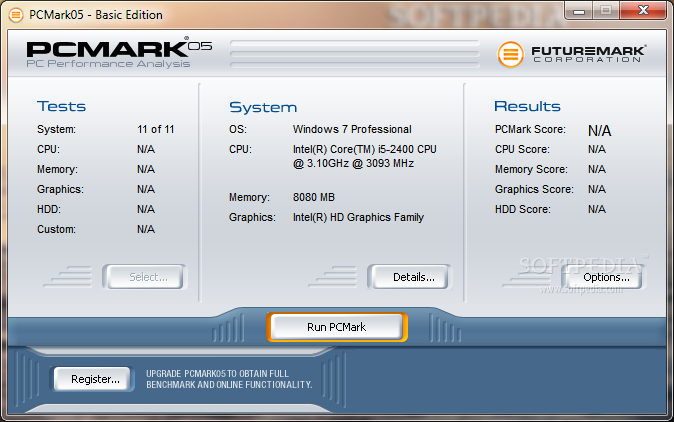674x422 pixels.
Task: Close the PCMark05 window
Action: point(643,11)
